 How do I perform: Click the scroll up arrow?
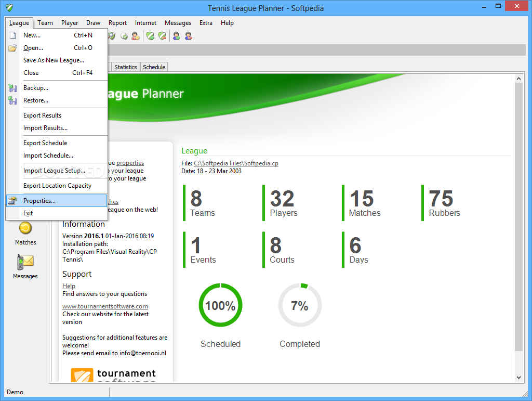click(518, 79)
